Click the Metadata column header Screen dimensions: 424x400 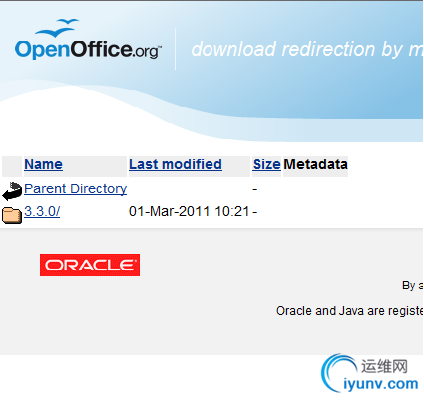coord(315,164)
